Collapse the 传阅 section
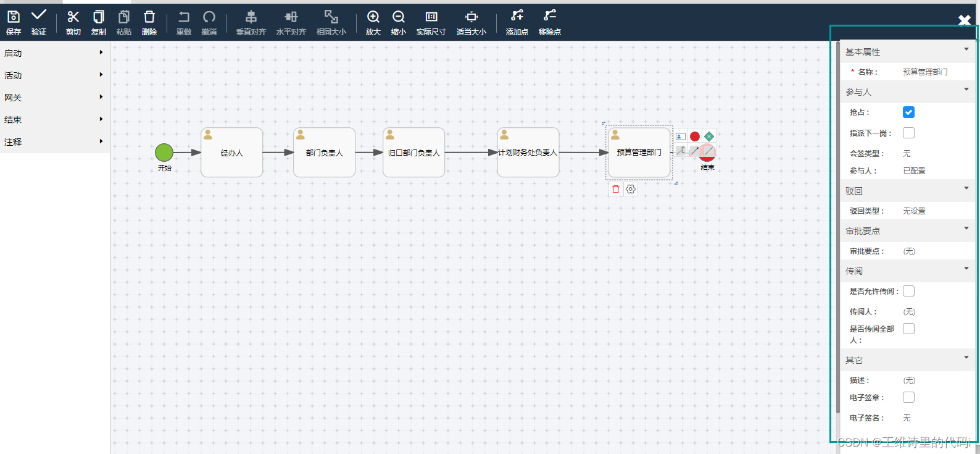Viewport: 980px width, 454px height. point(966,269)
